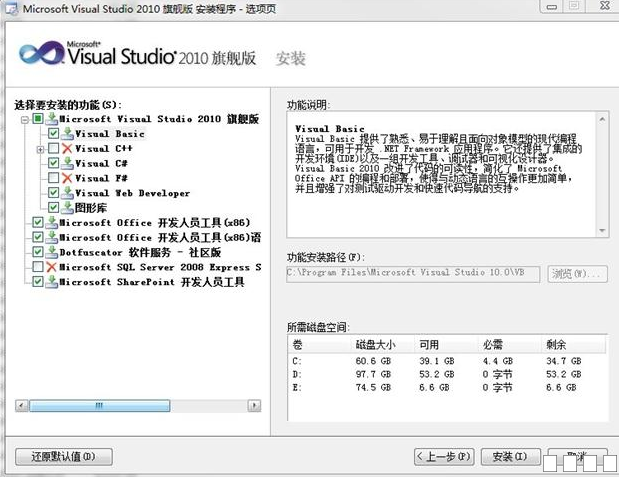Screen dimensions: 619x477
Task: Click the Visual Web Developer install icon
Action: [67, 194]
